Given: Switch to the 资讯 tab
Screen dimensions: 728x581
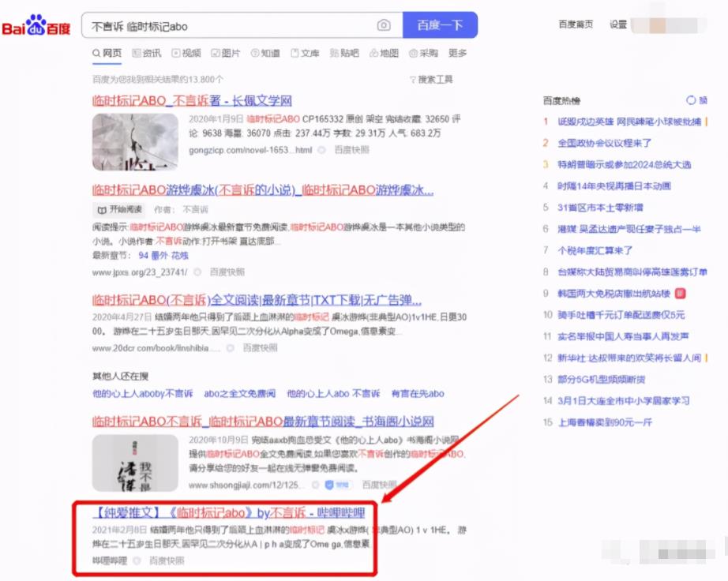Looking at the screenshot, I should pyautogui.click(x=147, y=53).
